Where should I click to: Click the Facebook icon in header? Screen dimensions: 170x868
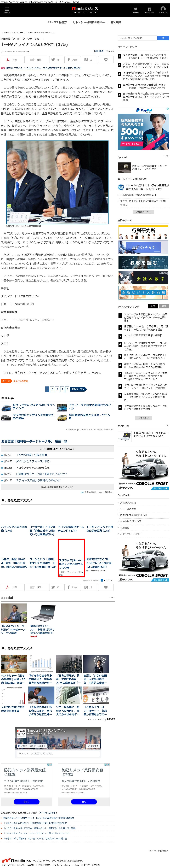pos(149,10)
